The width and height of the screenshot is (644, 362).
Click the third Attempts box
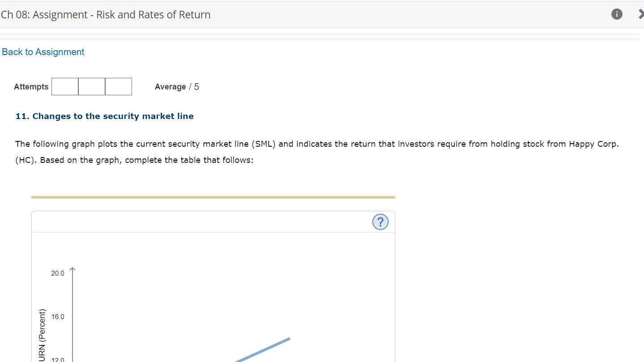click(x=118, y=86)
